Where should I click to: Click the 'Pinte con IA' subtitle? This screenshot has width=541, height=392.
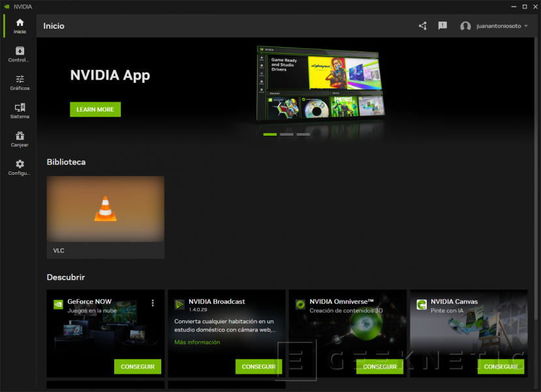[447, 310]
